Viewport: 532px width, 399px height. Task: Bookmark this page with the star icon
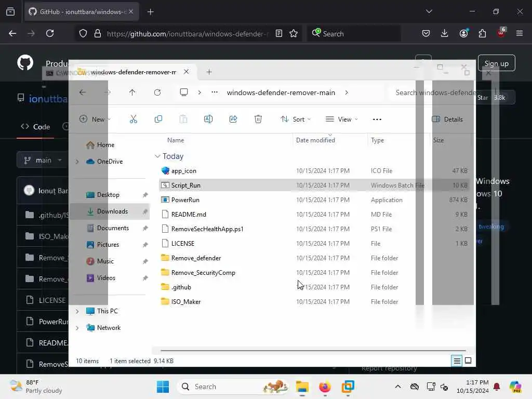point(294,33)
